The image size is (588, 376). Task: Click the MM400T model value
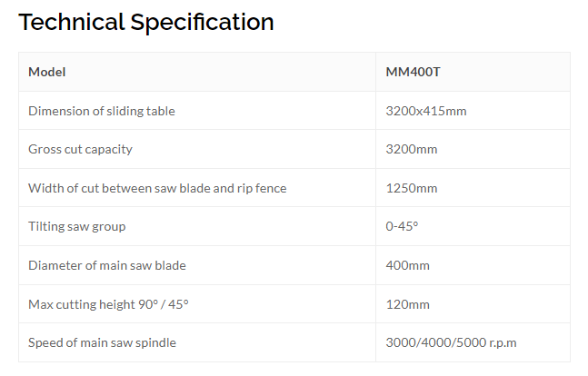coord(413,72)
